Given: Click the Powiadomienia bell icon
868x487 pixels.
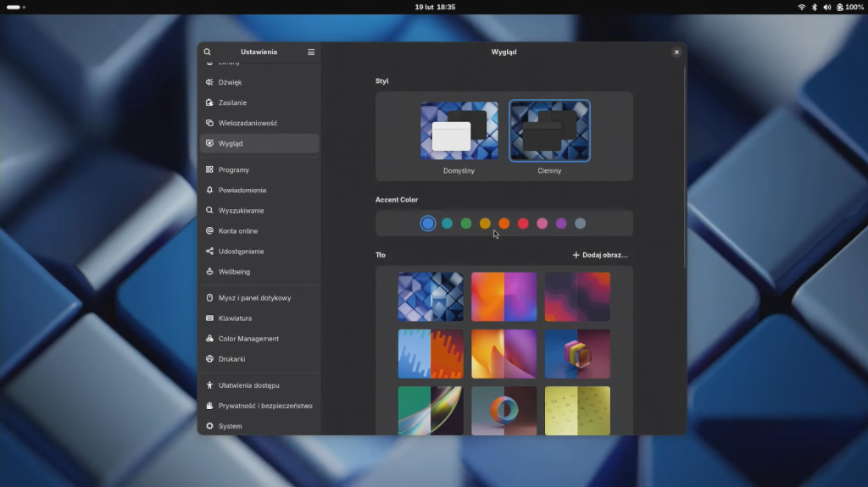Looking at the screenshot, I should pos(209,190).
